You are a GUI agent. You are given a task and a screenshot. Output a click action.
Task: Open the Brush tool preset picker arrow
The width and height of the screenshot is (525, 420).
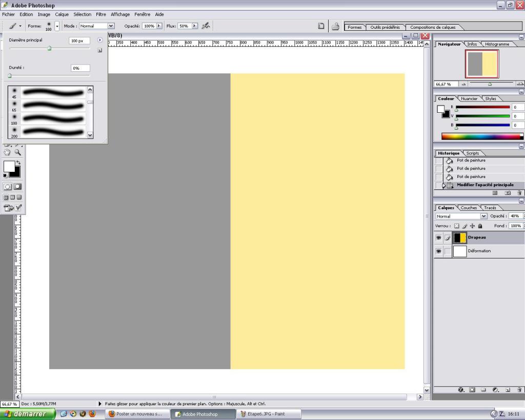click(20, 26)
